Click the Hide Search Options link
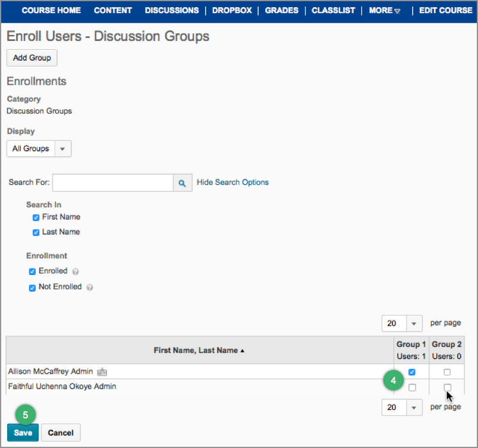The height and width of the screenshot is (448, 478). coord(232,182)
